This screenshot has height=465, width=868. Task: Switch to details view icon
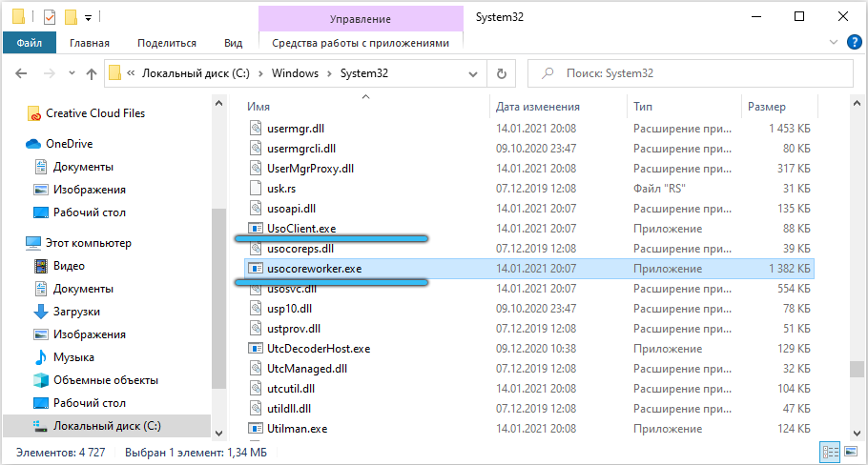pyautogui.click(x=831, y=452)
